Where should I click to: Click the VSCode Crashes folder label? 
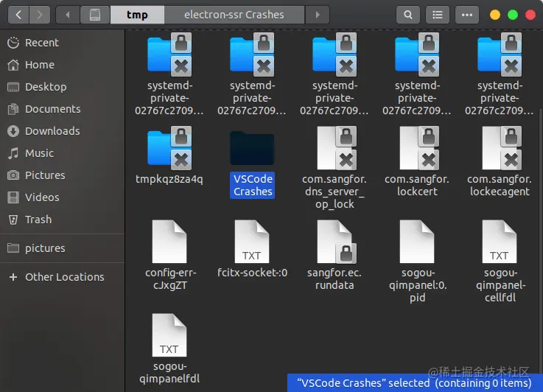253,185
